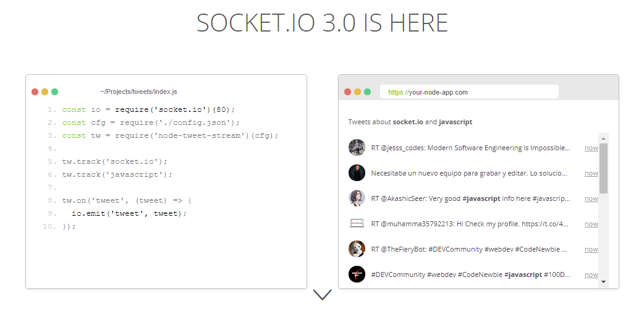Open avatar of the Necesitaba un nuevo equipo tweet
The image size is (644, 319).
click(357, 172)
